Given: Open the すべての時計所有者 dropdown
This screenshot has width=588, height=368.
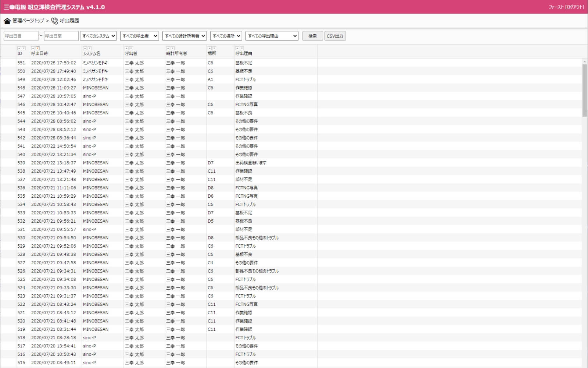Looking at the screenshot, I should coord(184,36).
